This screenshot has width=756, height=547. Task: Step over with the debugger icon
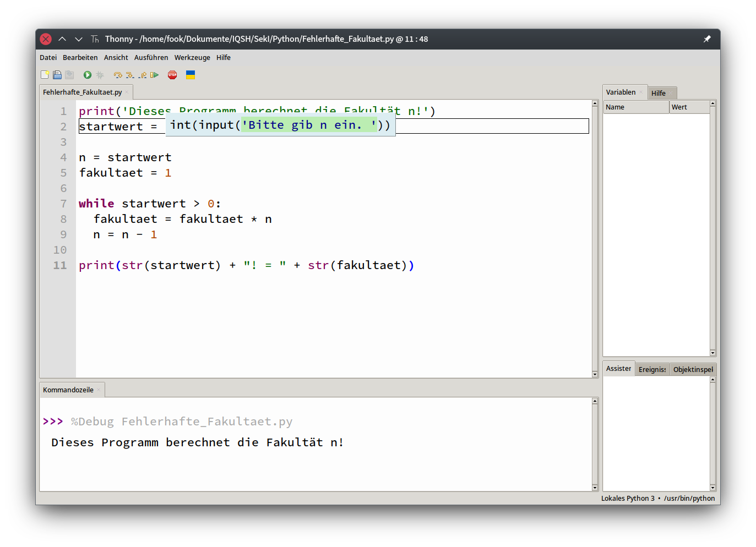pos(118,75)
